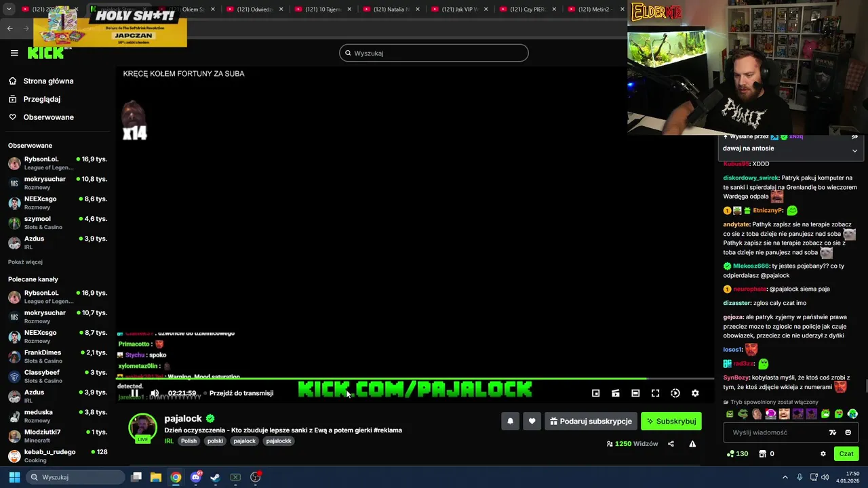The height and width of the screenshot is (488, 868).
Task: Open kebab_u_rudego Cooking channel
Action: [58, 455]
